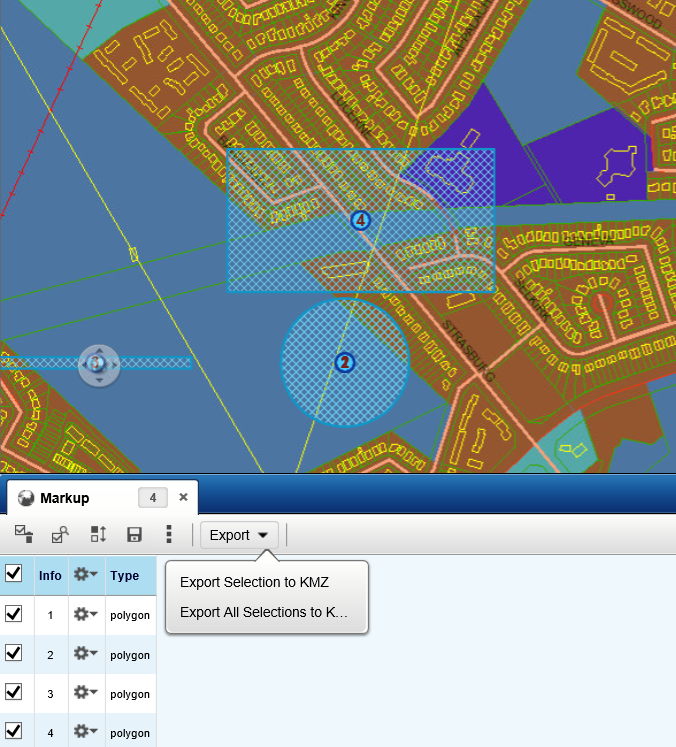Toggle the header select-all checkbox
The height and width of the screenshot is (747, 676).
(x=14, y=574)
